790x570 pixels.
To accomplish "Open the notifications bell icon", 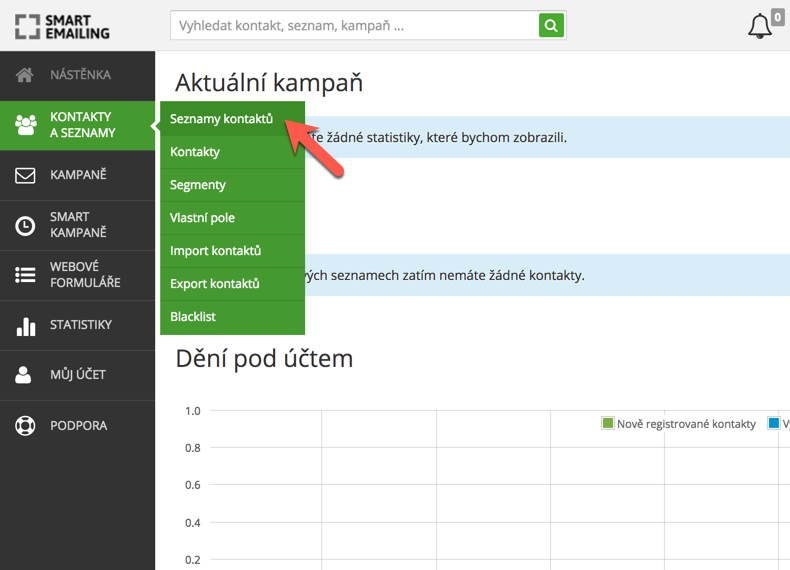I will [x=760, y=26].
